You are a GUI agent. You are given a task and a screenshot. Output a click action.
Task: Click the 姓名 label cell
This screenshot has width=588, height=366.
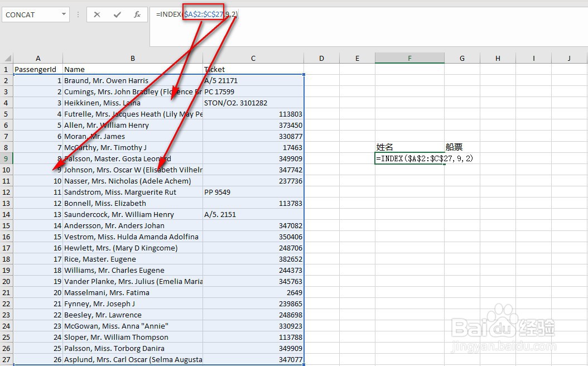pos(409,147)
